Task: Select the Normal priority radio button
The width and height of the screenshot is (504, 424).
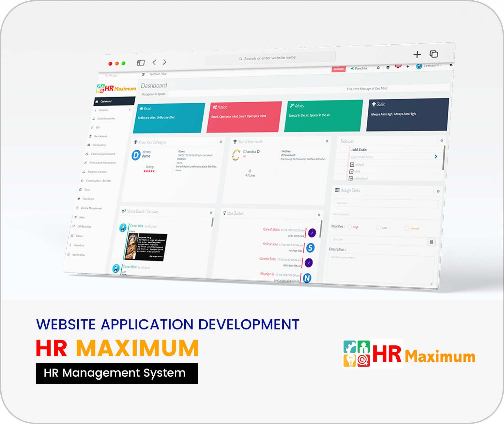Action: tap(407, 228)
